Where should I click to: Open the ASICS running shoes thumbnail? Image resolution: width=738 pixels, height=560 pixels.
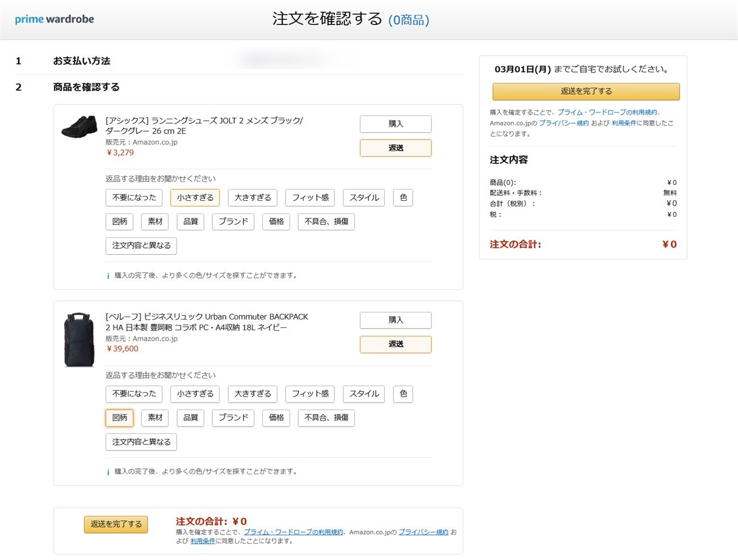click(79, 126)
